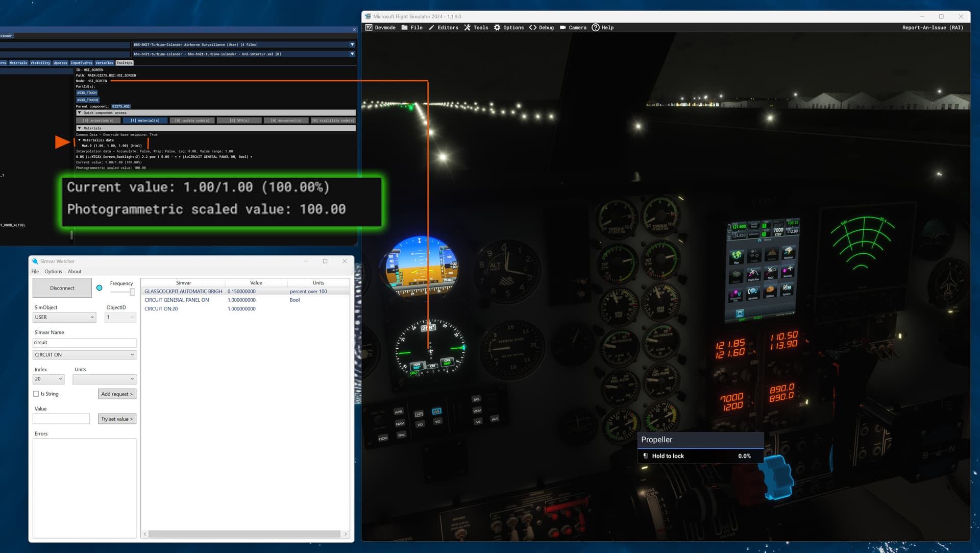
Task: Tap the Map icon on GTN touchscreen
Action: point(737,257)
